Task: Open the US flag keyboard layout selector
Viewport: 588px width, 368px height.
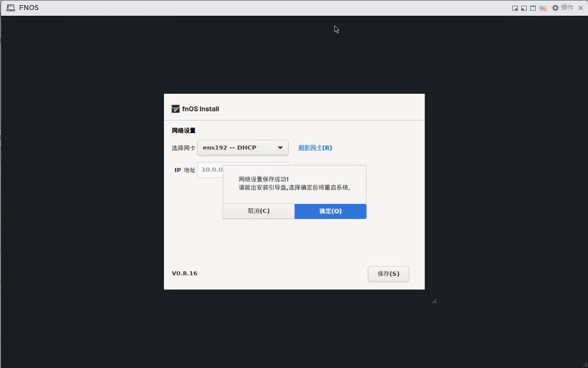Action: click(x=543, y=8)
